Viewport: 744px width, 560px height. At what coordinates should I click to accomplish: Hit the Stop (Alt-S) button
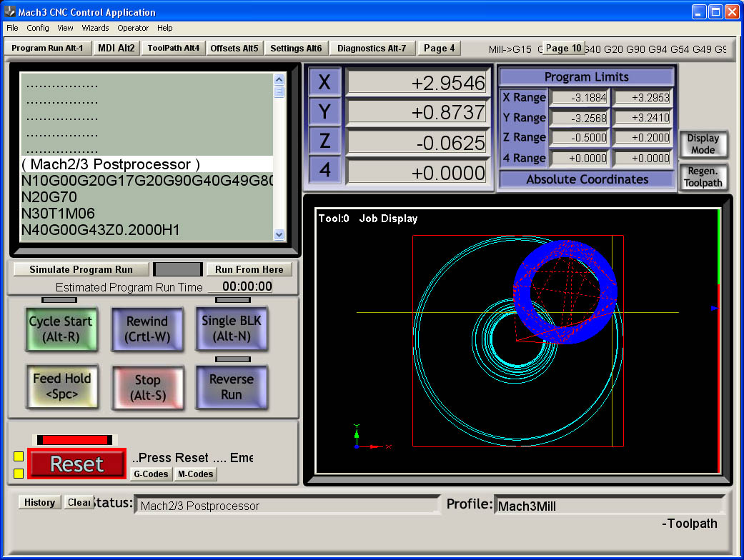[147, 388]
